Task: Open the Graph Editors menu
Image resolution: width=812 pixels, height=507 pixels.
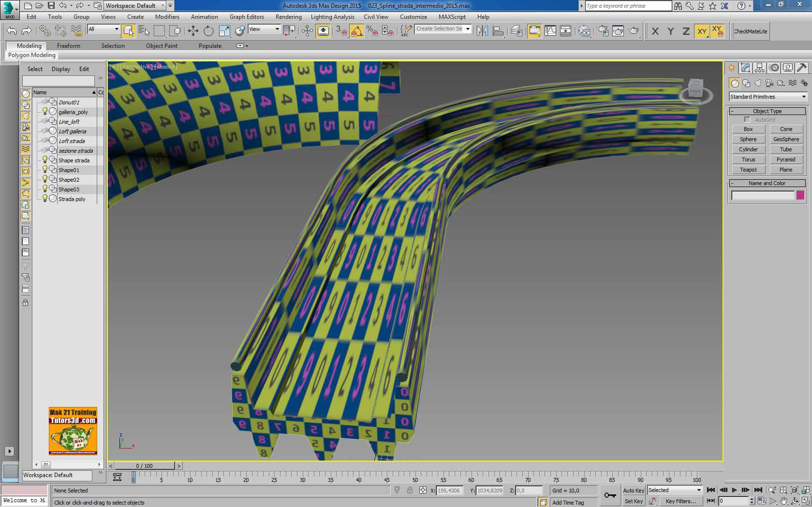Action: pos(247,17)
